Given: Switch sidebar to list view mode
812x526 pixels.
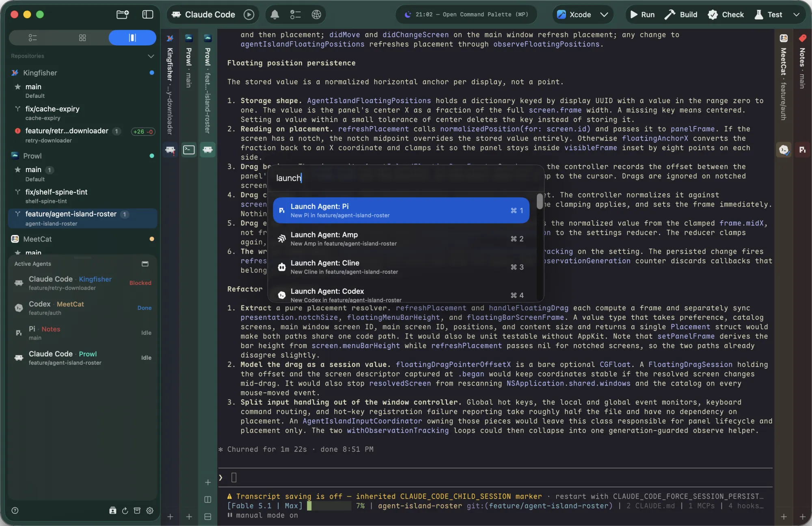Looking at the screenshot, I should 33,38.
